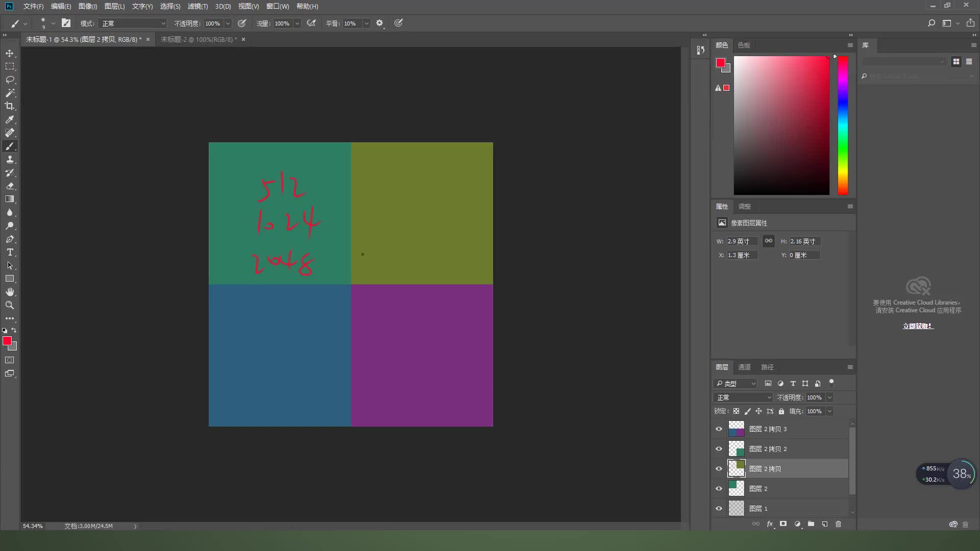The width and height of the screenshot is (980, 551).
Task: Toggle visibility of 图层 1
Action: pyautogui.click(x=719, y=509)
